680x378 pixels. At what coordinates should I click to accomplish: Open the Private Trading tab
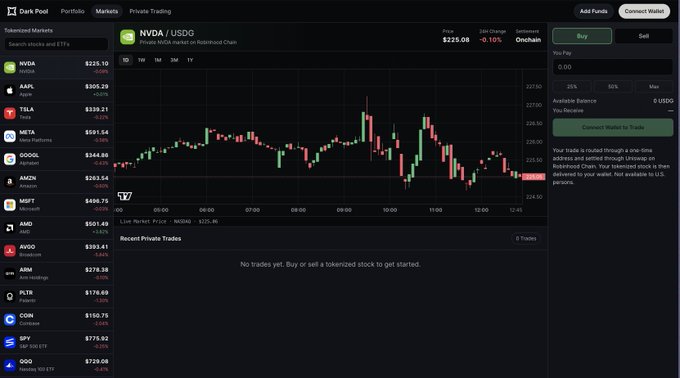tap(150, 11)
